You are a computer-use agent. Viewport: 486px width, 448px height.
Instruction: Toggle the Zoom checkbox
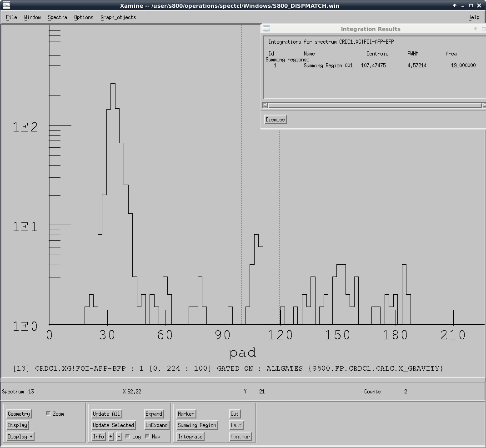tap(49, 414)
